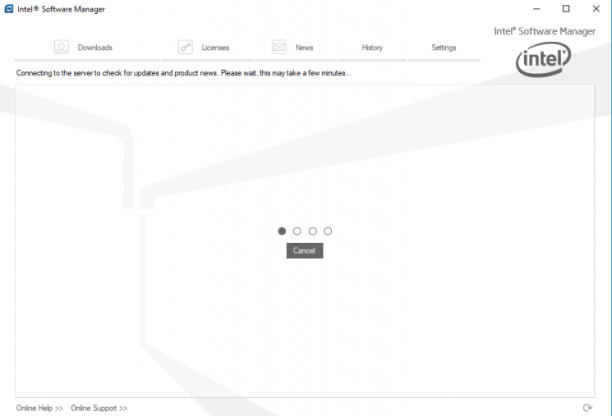Click the Intel logo

click(544, 59)
